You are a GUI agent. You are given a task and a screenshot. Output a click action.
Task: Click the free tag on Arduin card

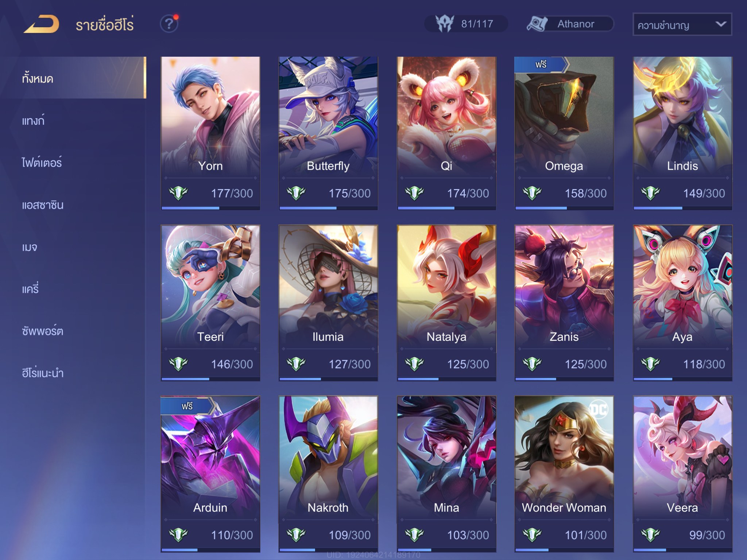[x=187, y=406]
